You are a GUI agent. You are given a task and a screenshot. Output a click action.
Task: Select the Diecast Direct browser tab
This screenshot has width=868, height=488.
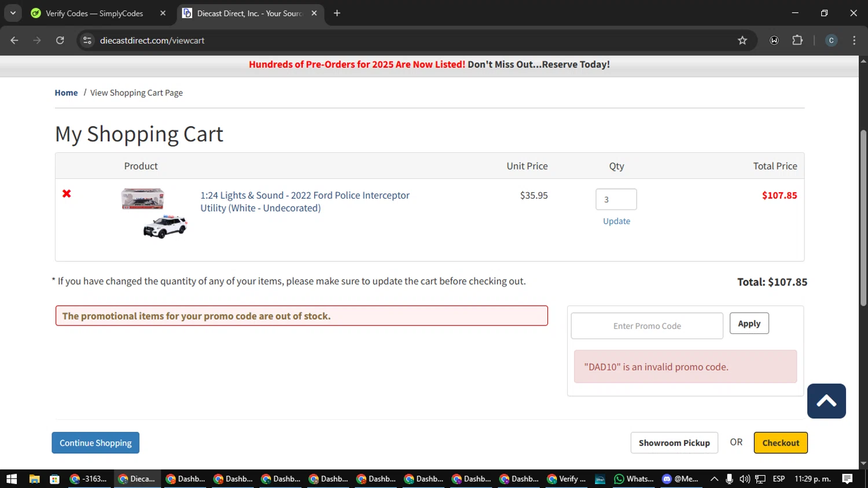coord(250,13)
